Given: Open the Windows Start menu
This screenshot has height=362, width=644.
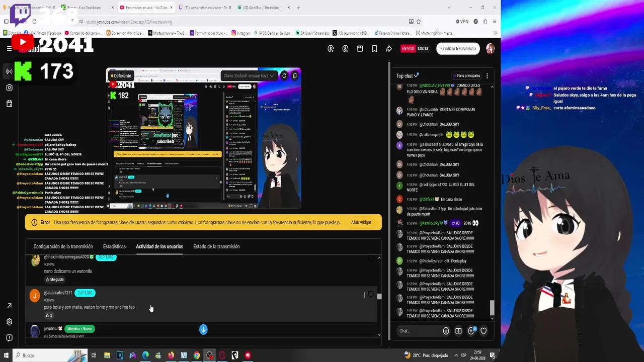Looking at the screenshot, I should point(6,355).
